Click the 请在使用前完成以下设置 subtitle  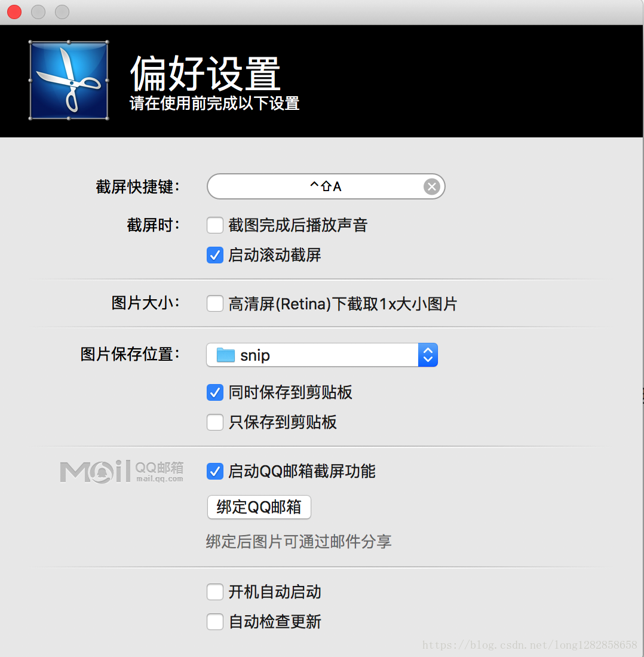[214, 103]
